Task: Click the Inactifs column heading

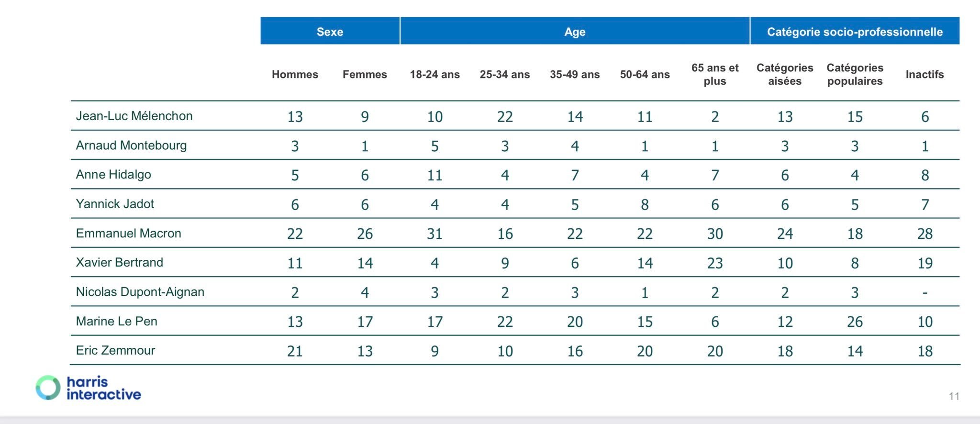Action: (x=924, y=74)
